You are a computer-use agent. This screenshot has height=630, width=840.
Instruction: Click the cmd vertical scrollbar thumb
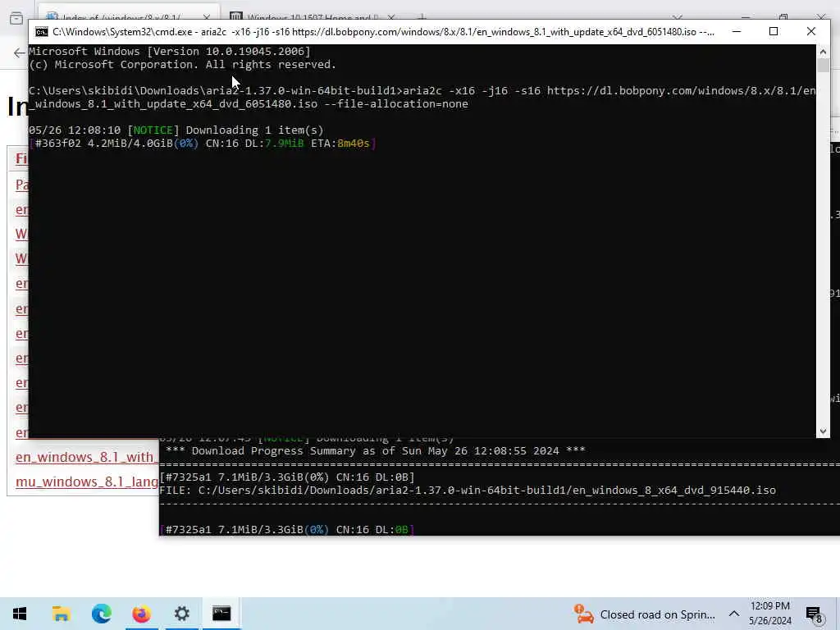click(823, 65)
